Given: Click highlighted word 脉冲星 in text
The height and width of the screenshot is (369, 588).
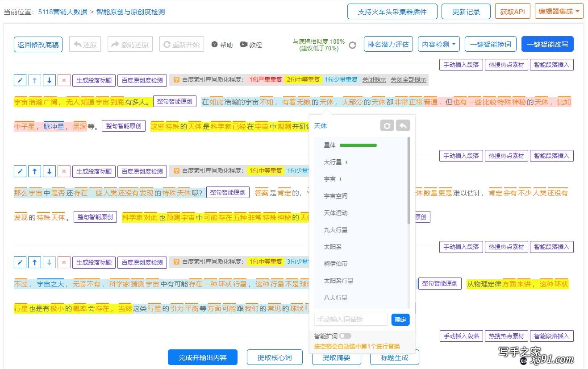Looking at the screenshot, I should coord(54,126).
